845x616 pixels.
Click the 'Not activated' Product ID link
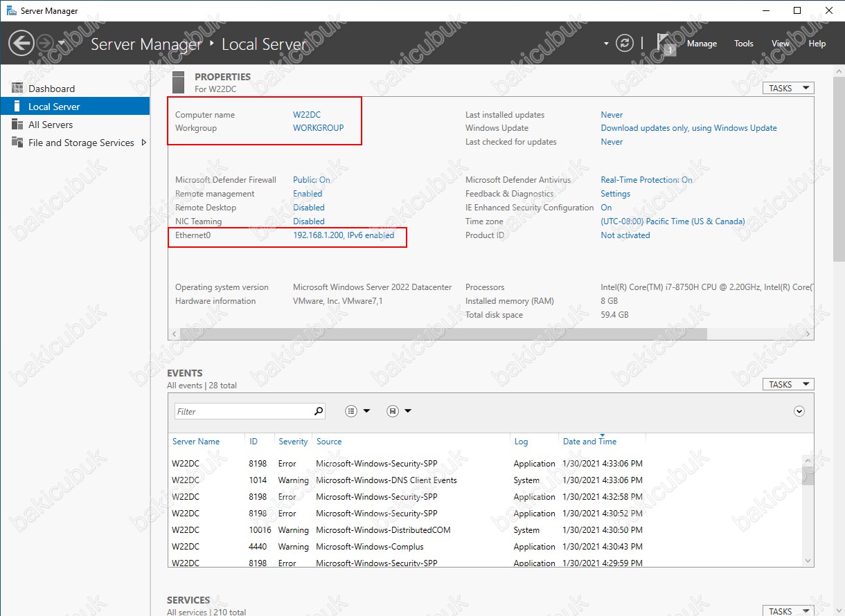(x=625, y=235)
